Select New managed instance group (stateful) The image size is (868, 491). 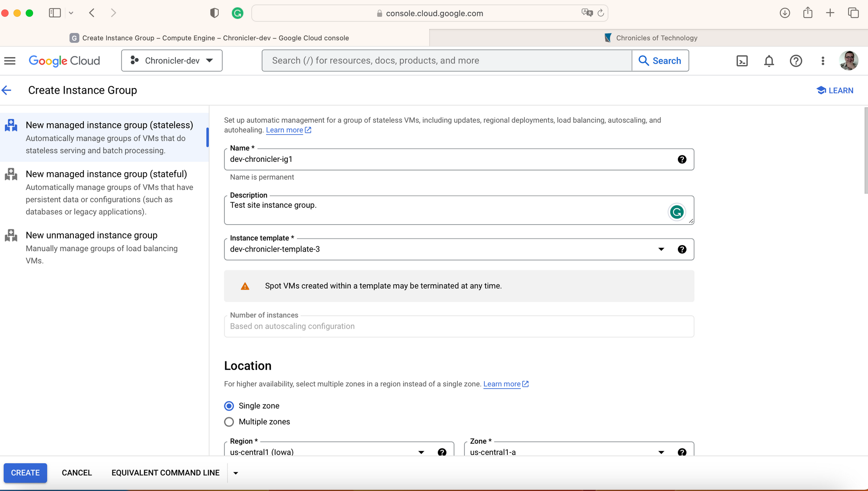106,174
